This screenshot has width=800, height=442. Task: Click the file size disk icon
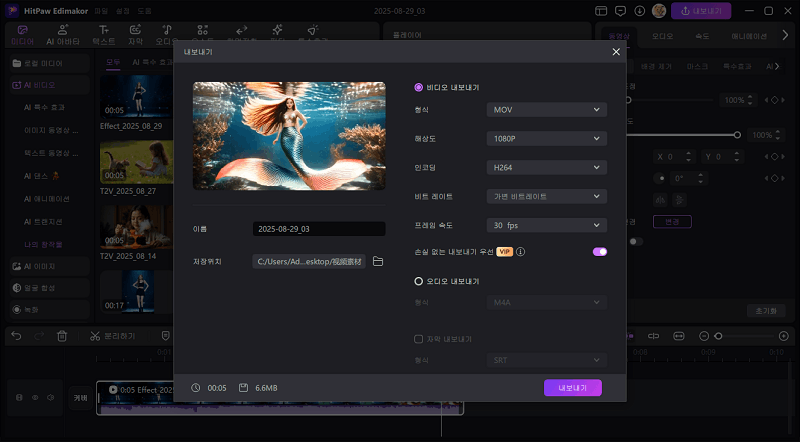pyautogui.click(x=243, y=387)
